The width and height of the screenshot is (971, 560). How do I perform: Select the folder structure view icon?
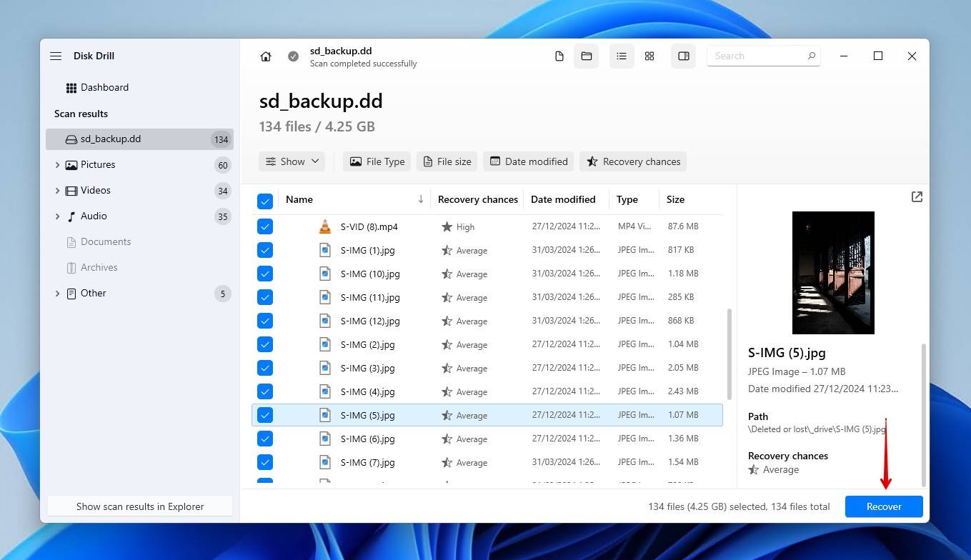pyautogui.click(x=586, y=56)
